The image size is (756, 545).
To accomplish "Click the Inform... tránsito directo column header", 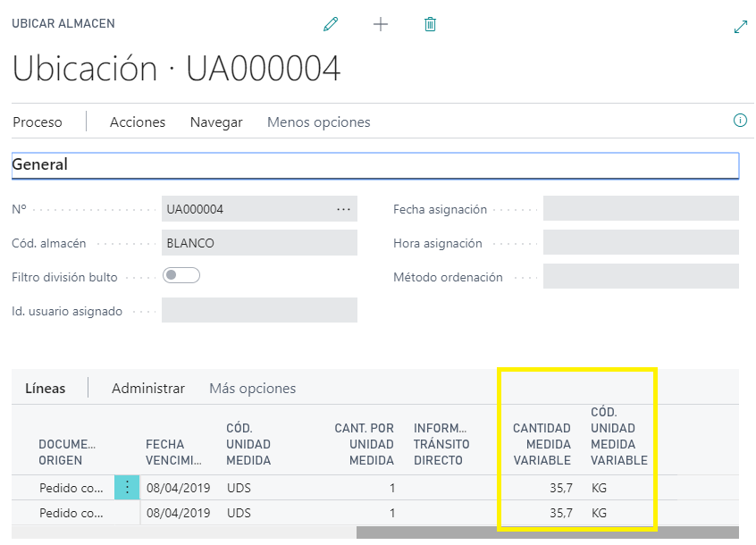I will [441, 444].
